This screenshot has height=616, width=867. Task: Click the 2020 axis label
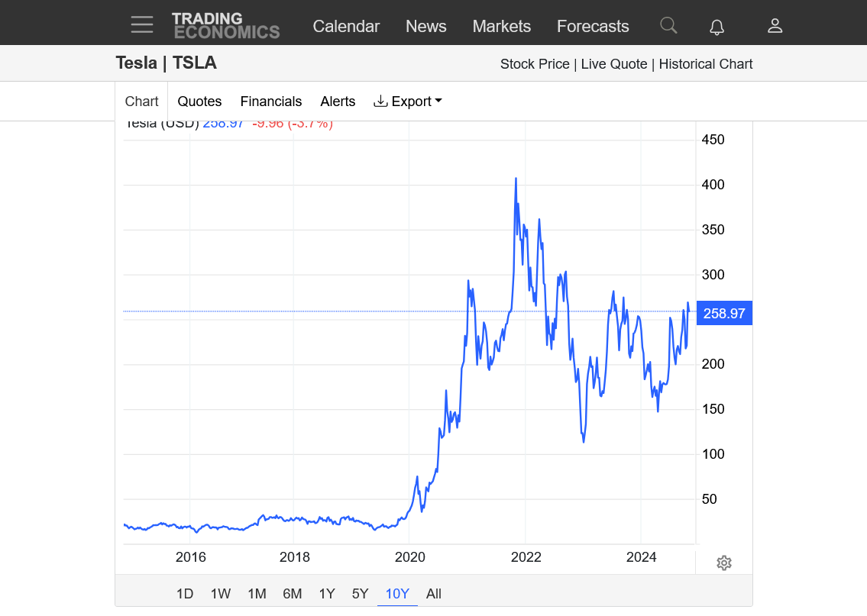click(409, 557)
